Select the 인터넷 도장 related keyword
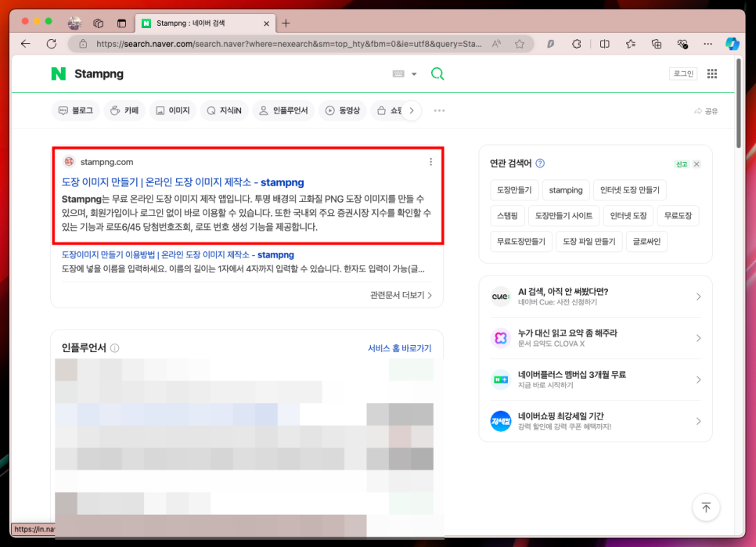Image resolution: width=756 pixels, height=547 pixels. [x=628, y=215]
